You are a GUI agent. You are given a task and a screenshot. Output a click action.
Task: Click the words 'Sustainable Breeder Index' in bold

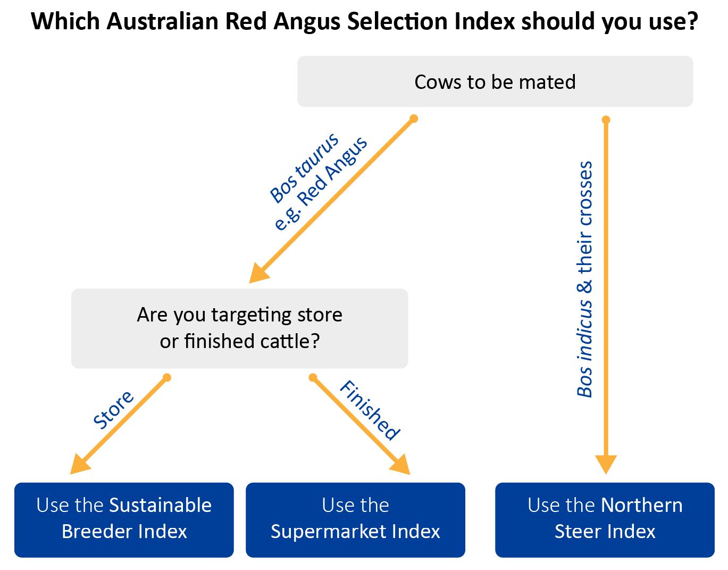click(x=137, y=518)
